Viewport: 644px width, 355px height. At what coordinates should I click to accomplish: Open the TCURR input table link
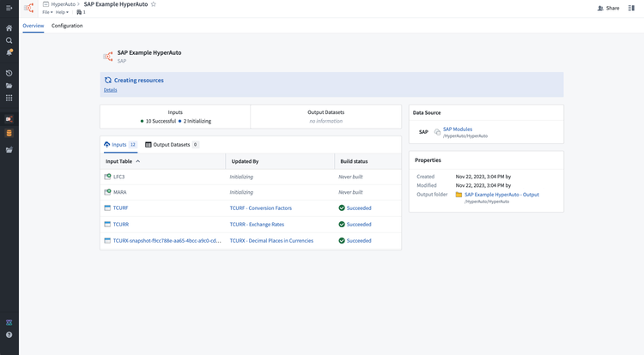(121, 224)
